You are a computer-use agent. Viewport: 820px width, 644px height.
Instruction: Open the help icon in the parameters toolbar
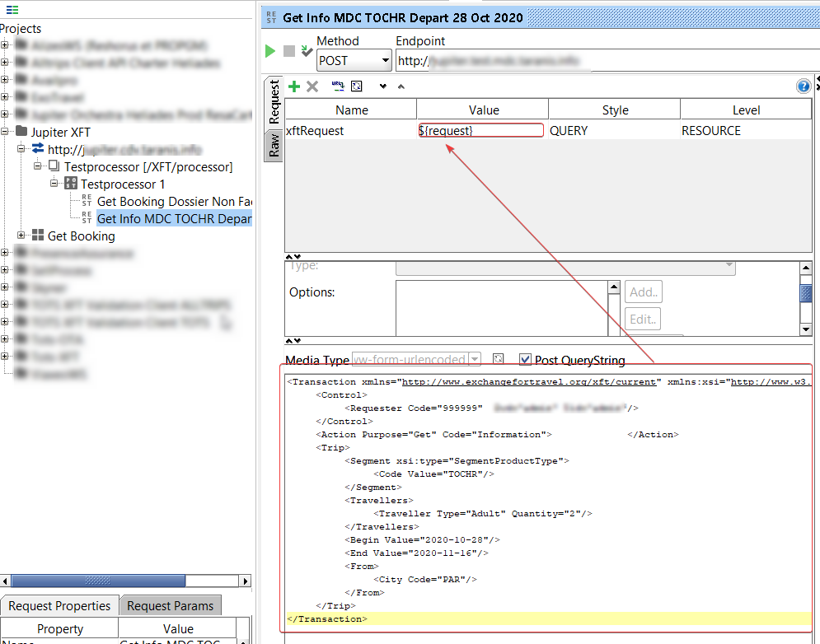click(x=804, y=86)
